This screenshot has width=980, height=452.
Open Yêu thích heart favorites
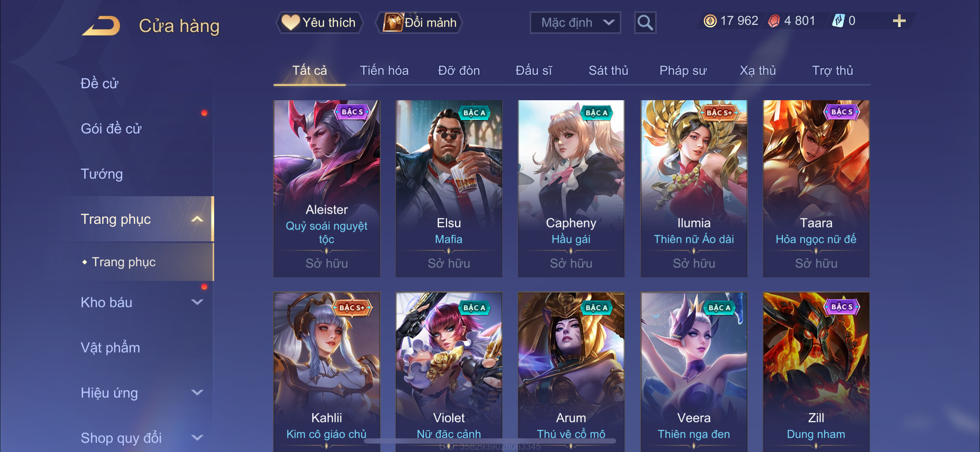[319, 22]
